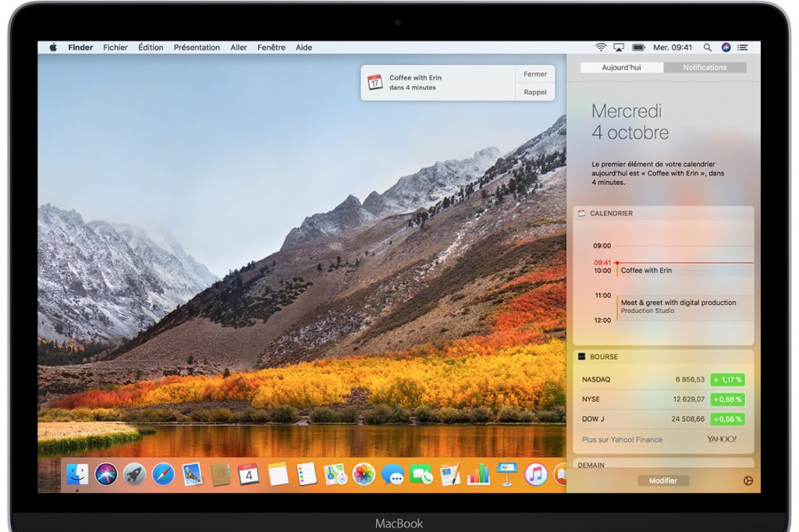Open iTunes music icon in Dock
The image size is (799, 532).
(x=535, y=474)
